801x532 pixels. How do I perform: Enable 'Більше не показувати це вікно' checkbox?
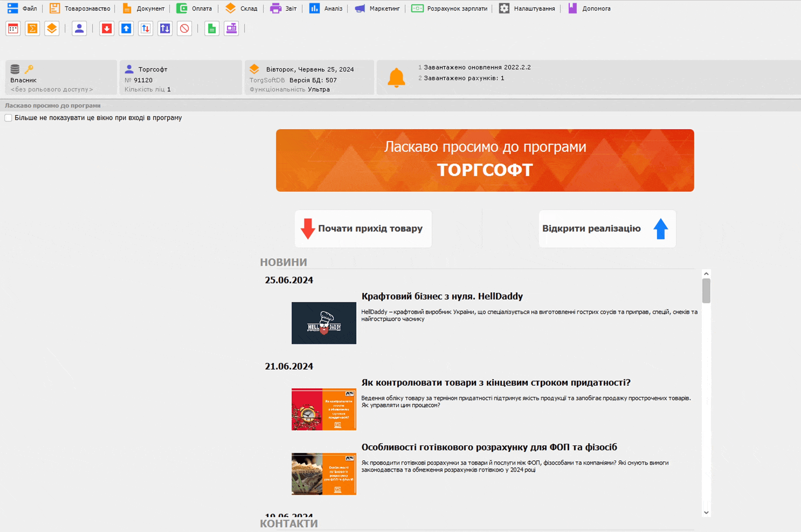pyautogui.click(x=8, y=118)
